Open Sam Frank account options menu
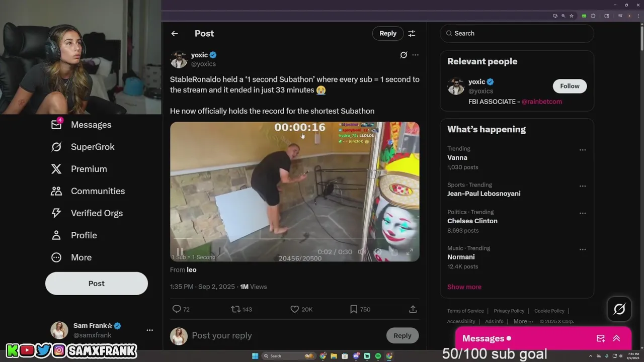Viewport: 644px width, 362px height. (149, 330)
